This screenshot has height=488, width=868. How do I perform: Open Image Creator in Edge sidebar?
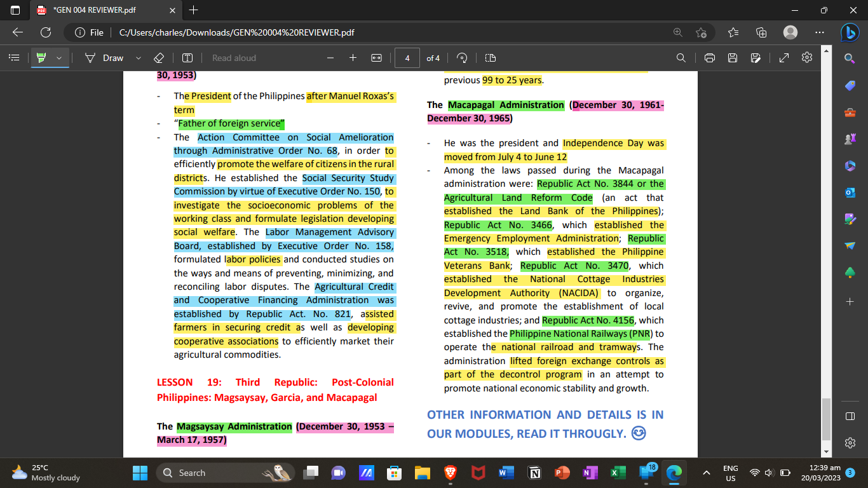point(850,219)
